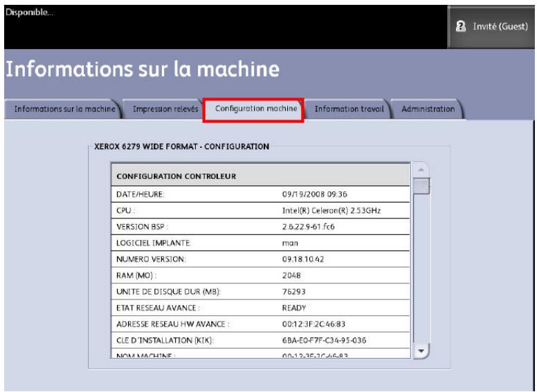Switch to the Impression relevés tab
537x392 pixels.
[x=164, y=109]
